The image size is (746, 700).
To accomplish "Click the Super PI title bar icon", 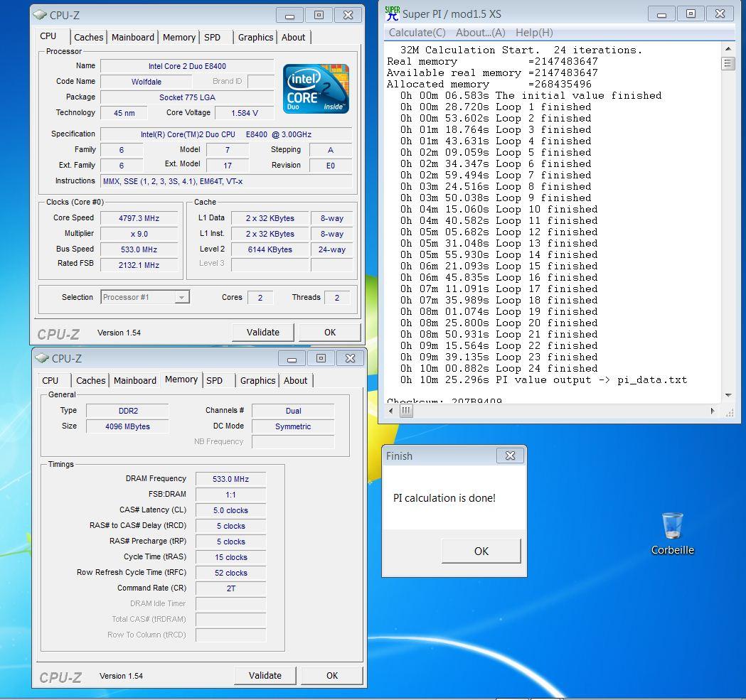I will point(392,14).
